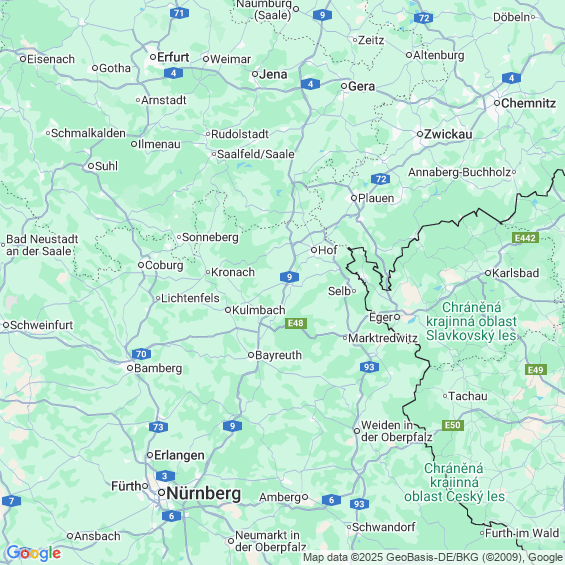The height and width of the screenshot is (565, 565).
Task: Select the Bayreuth city marker
Action: click(x=251, y=355)
